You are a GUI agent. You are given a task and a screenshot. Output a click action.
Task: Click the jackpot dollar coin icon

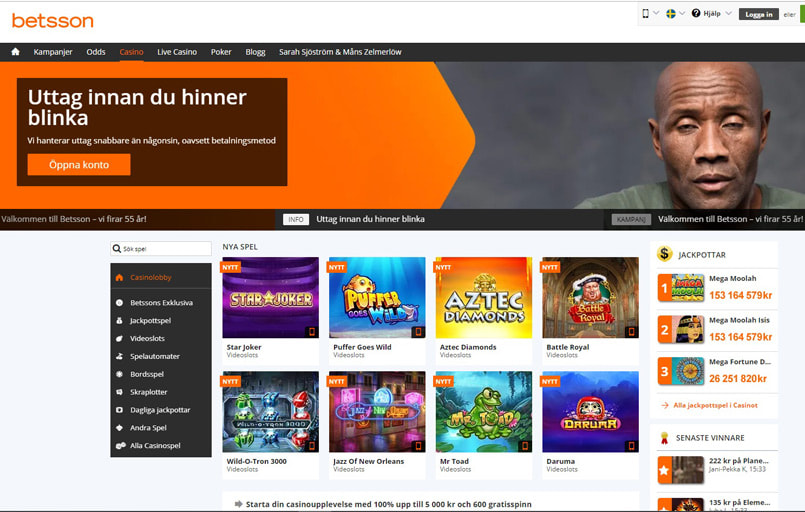(664, 255)
